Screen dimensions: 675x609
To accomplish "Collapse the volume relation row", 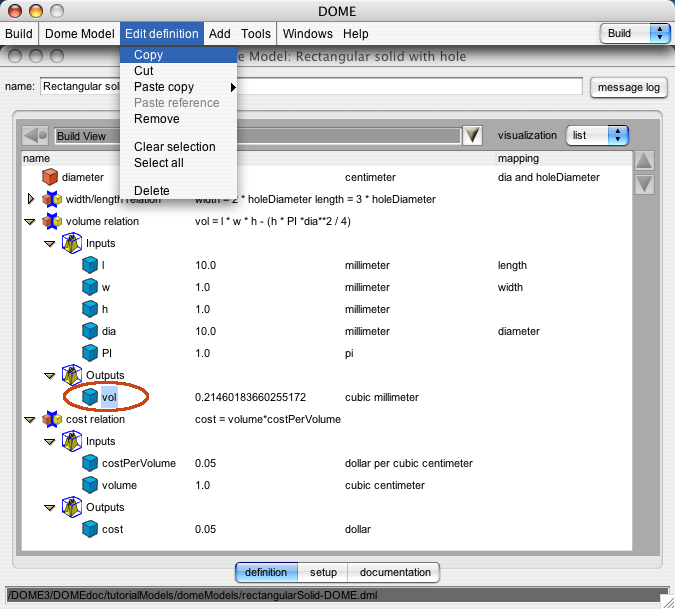I will (30, 222).
